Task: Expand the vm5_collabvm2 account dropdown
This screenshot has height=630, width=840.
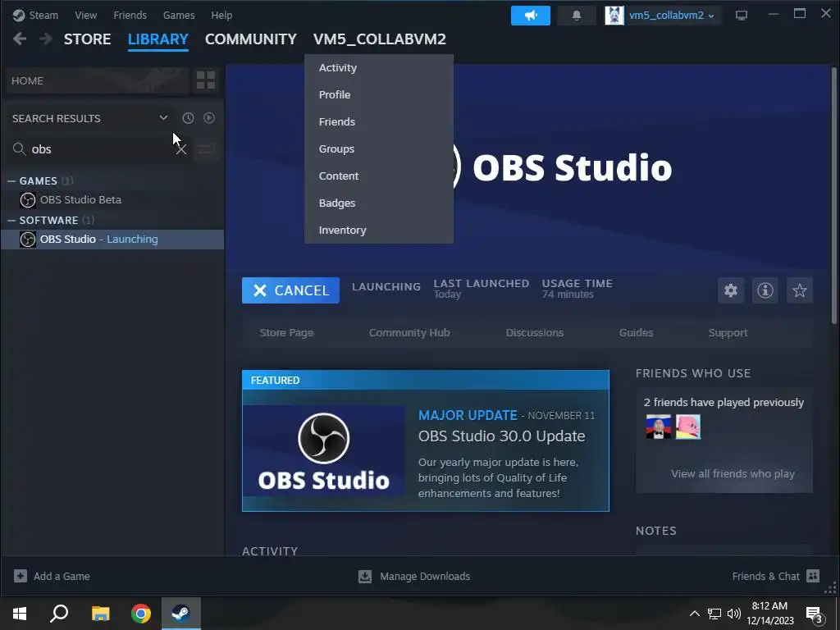Action: pos(711,16)
